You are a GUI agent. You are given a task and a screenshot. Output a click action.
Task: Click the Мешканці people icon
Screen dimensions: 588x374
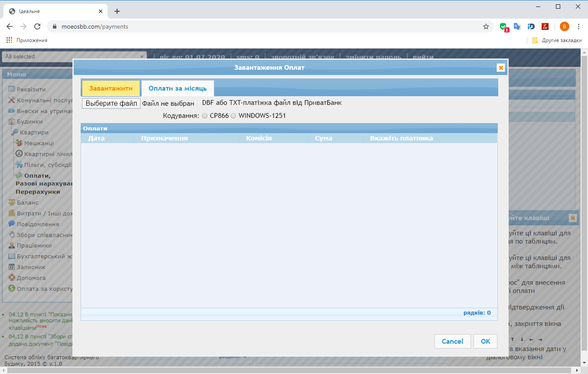pyautogui.click(x=19, y=143)
